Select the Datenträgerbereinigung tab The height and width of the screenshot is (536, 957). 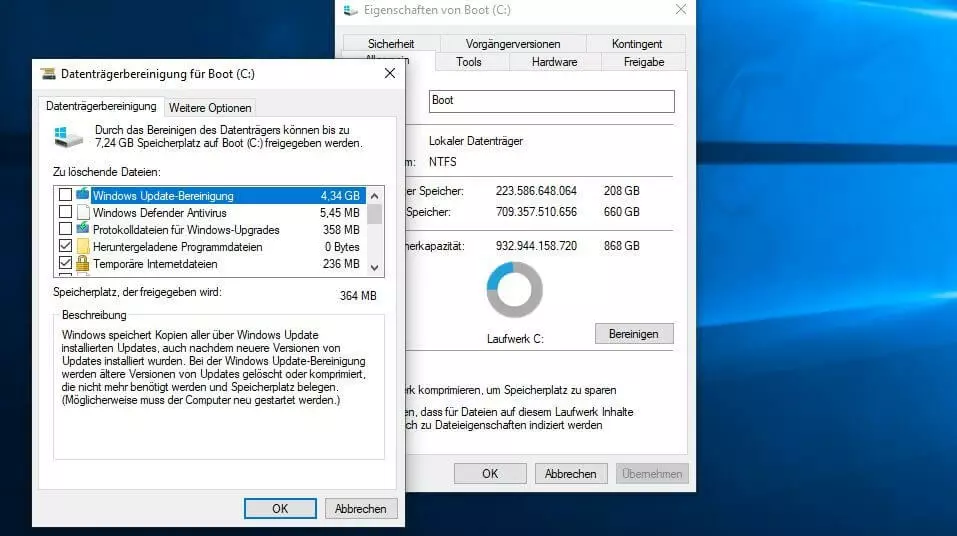click(101, 106)
